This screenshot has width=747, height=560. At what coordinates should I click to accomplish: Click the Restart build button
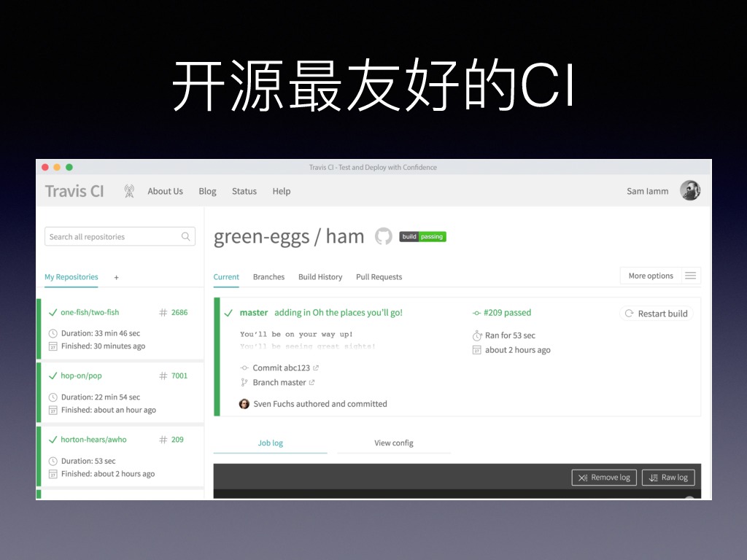(656, 314)
